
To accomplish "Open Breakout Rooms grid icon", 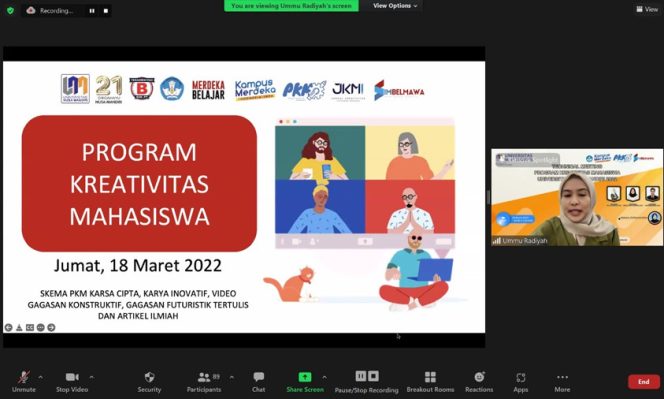I will coord(430,377).
